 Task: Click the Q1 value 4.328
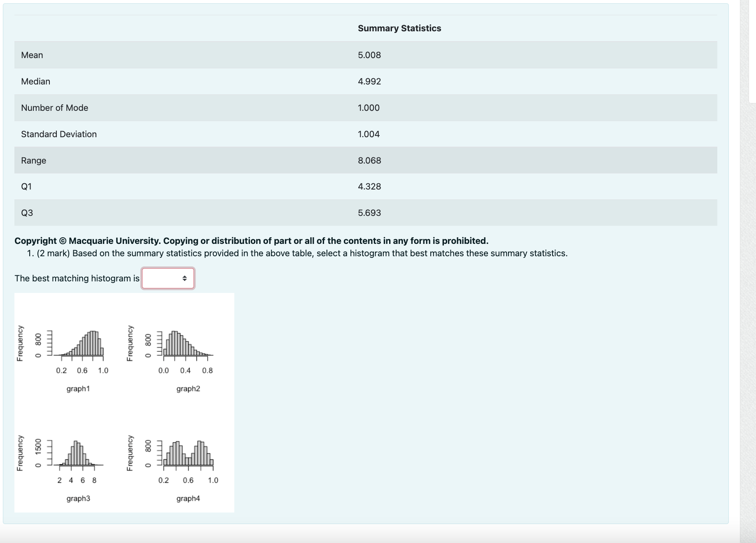(x=369, y=187)
